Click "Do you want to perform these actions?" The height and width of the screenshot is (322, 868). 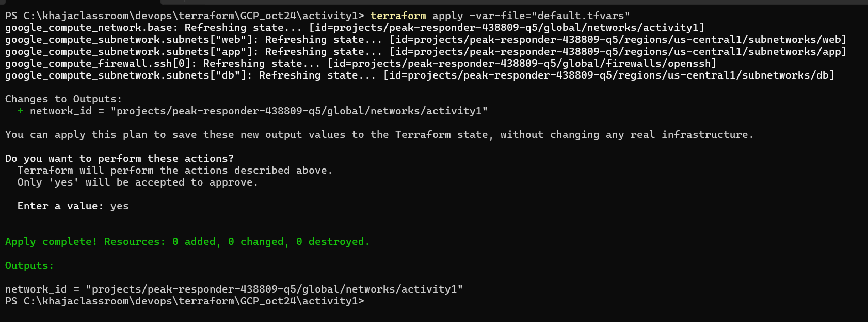point(119,159)
